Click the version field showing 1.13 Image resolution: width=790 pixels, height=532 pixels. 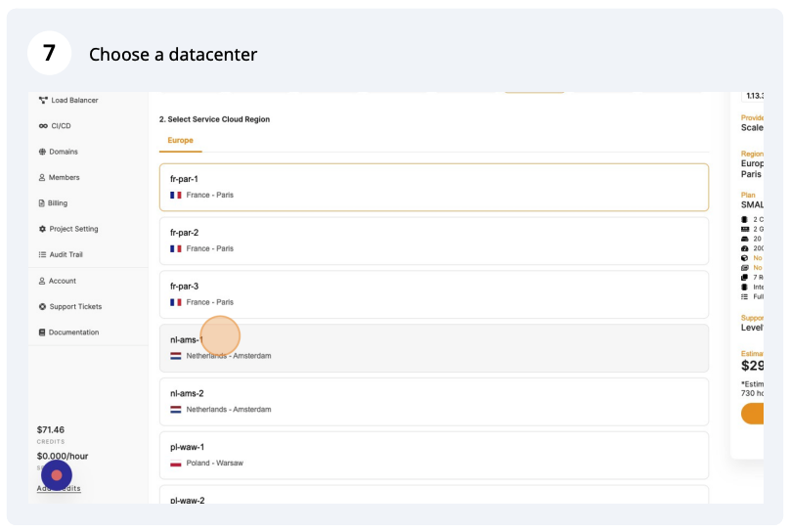[x=754, y=96]
